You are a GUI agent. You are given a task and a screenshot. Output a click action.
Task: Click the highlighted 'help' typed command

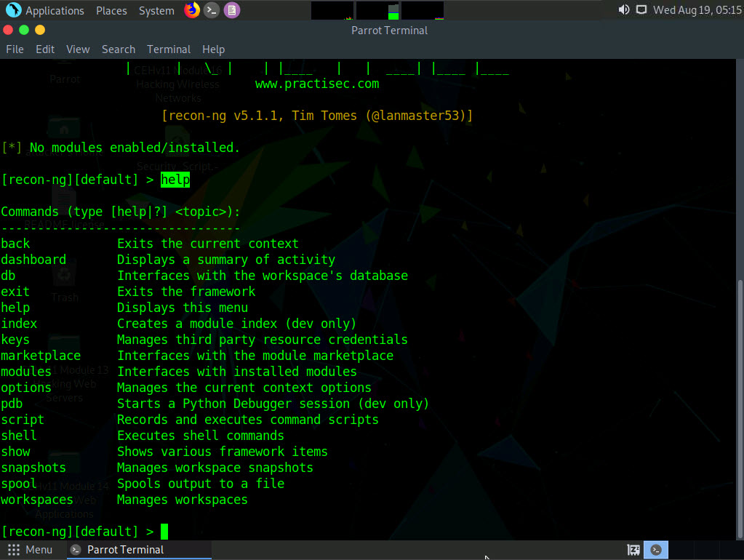click(175, 180)
